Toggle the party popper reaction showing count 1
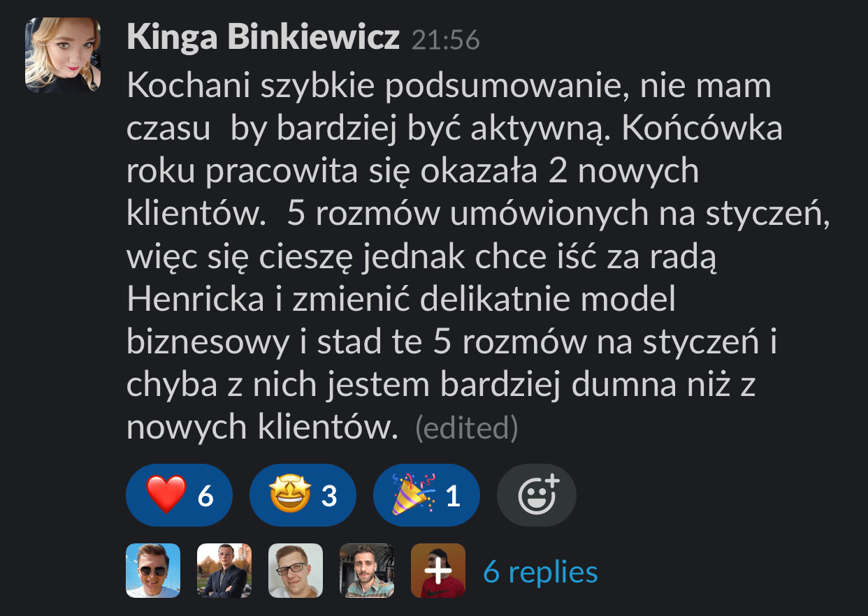Viewport: 868px width, 616px height. click(427, 495)
